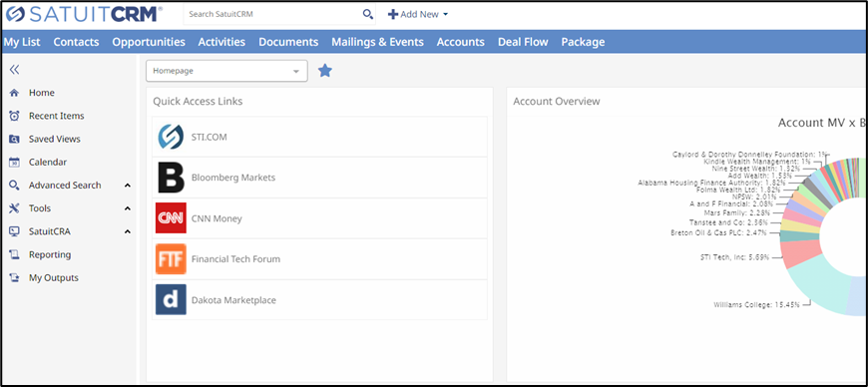Image resolution: width=868 pixels, height=387 pixels.
Task: Expand the Tools section chevron
Action: [128, 208]
